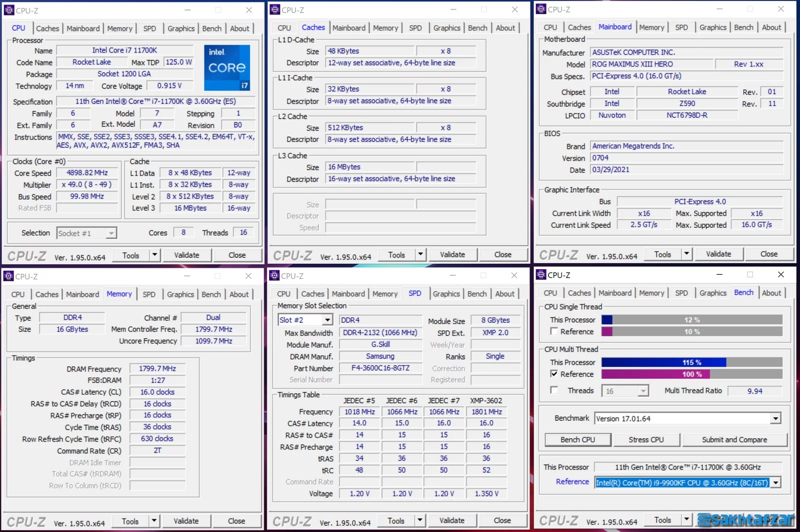Viewport: 800px width, 532px height.
Task: Click the CPU-Z title icon in Memory window
Action: point(8,276)
